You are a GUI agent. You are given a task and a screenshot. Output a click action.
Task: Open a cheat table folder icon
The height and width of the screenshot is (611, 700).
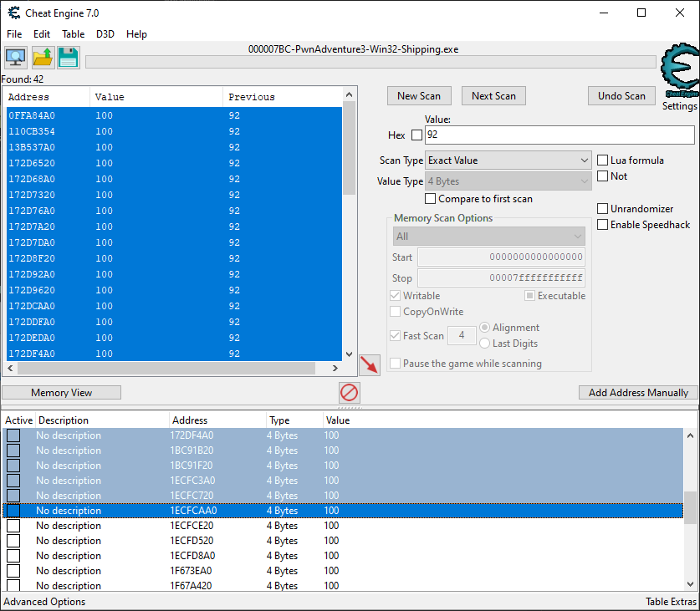(x=43, y=58)
